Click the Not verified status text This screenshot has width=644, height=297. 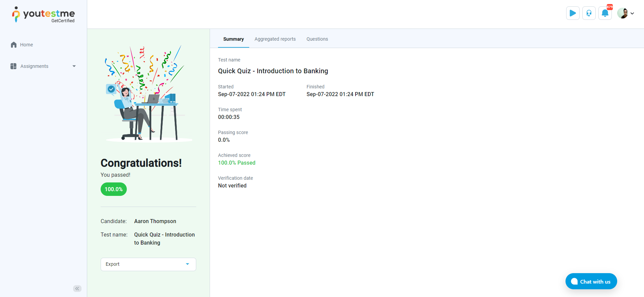232,186
